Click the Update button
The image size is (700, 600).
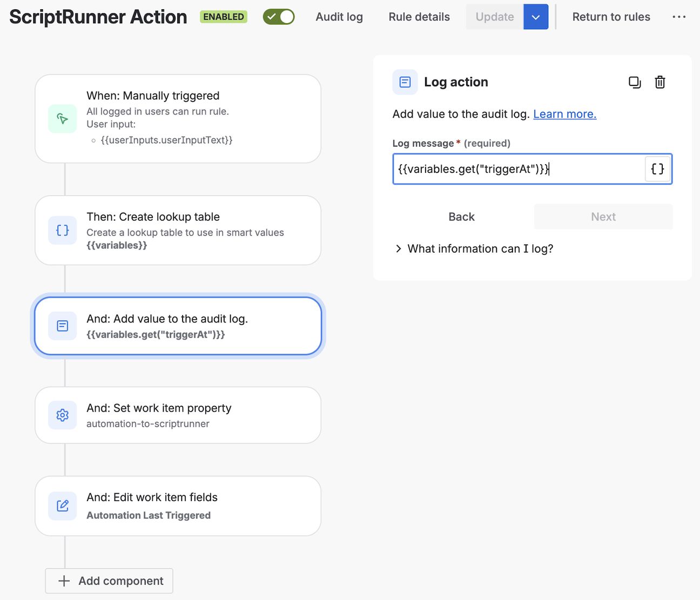pos(495,17)
